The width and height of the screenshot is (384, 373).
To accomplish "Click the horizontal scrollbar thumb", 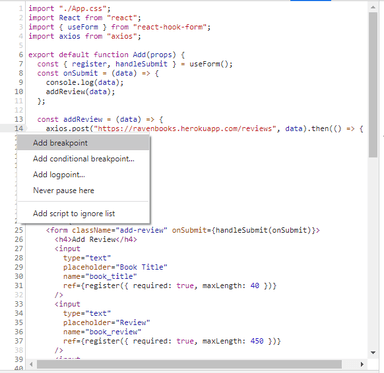I will [189, 364].
